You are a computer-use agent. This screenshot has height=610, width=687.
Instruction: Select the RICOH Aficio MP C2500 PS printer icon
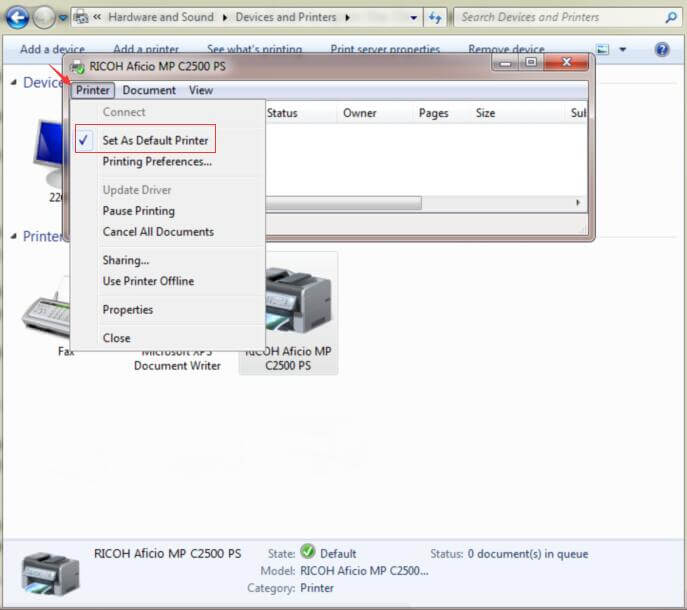click(298, 299)
